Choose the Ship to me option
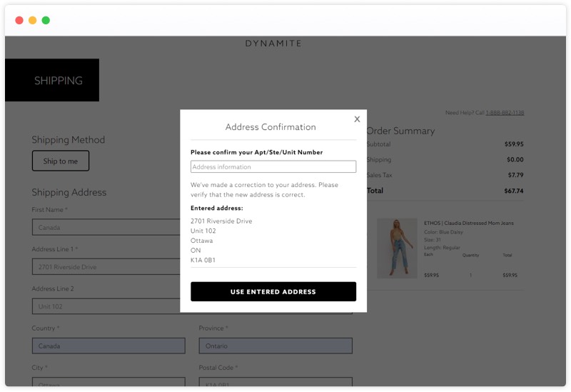Screen dimensions: 571x392 pos(61,161)
